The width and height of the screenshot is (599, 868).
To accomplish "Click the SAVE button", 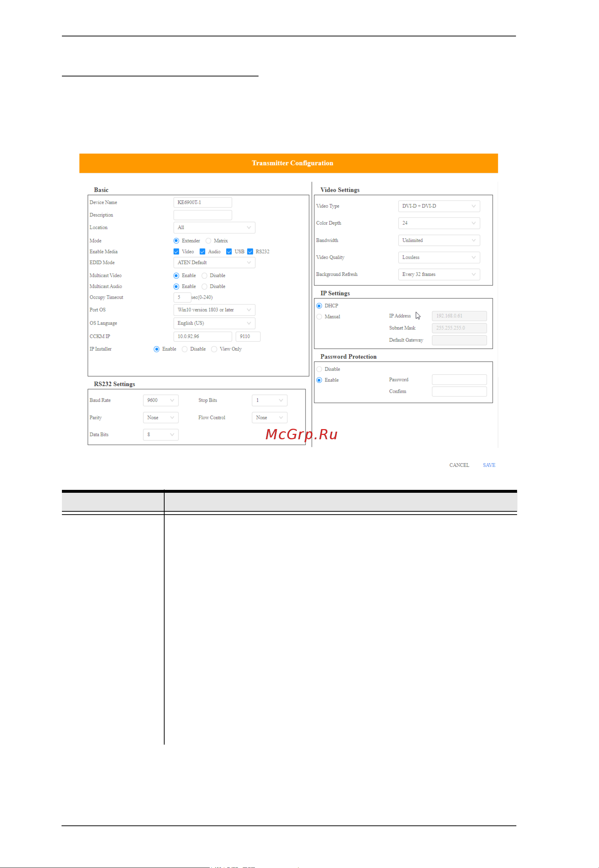I will point(489,465).
